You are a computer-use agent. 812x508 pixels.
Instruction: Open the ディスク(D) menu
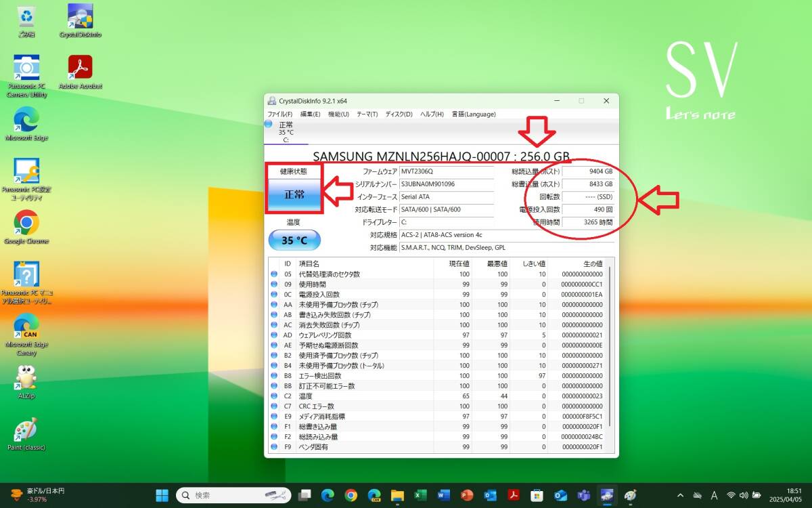pos(399,114)
